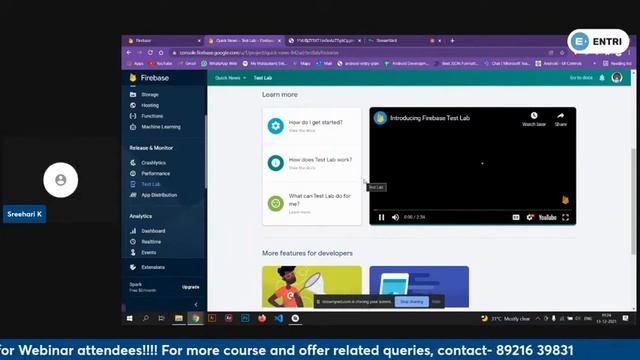The height and width of the screenshot is (360, 640).
Task: Open 'What can Test Lab do for me?' card
Action: pos(312,203)
